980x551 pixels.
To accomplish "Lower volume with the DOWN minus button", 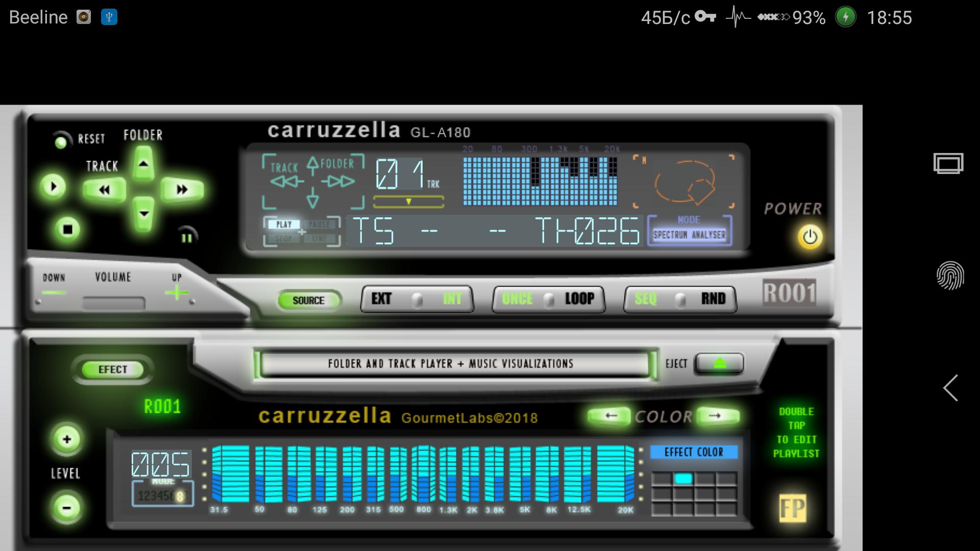I will [x=54, y=293].
